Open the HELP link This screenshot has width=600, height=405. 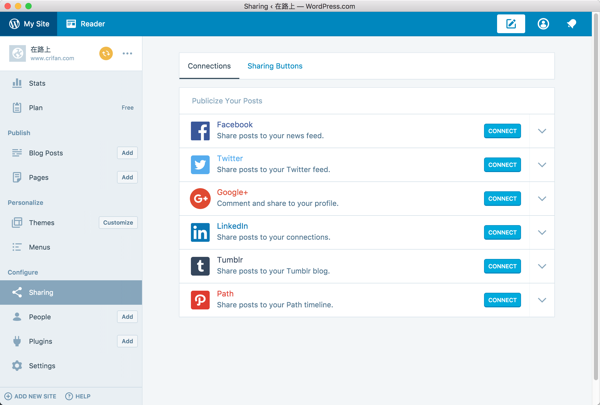coord(78,396)
